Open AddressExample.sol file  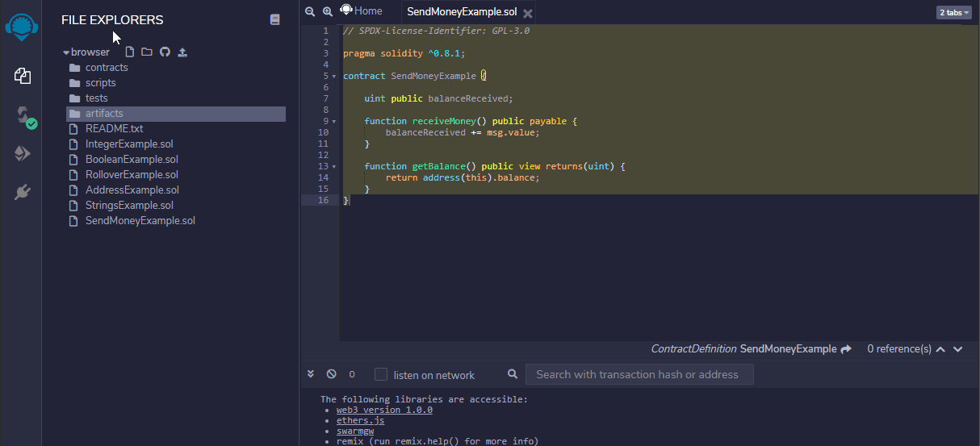coord(132,190)
